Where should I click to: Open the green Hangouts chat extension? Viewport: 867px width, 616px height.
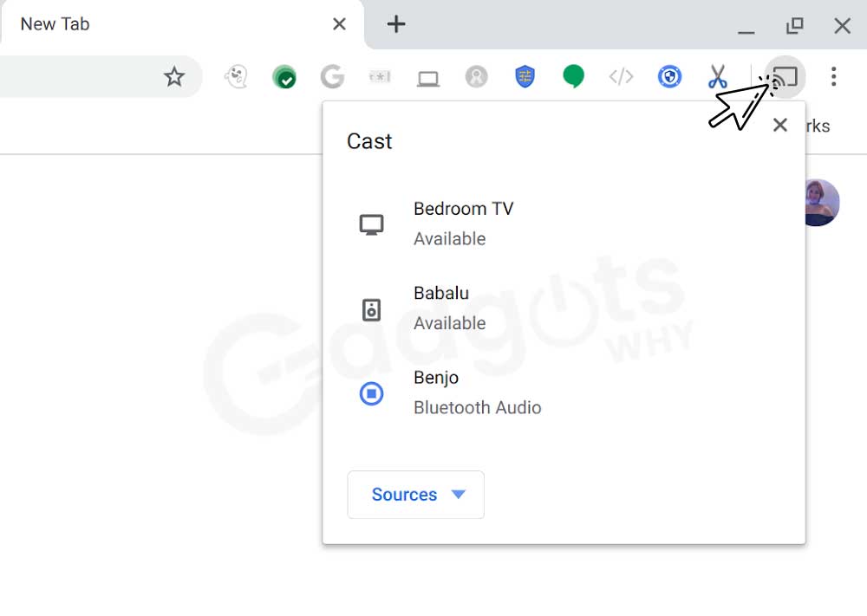(x=573, y=77)
